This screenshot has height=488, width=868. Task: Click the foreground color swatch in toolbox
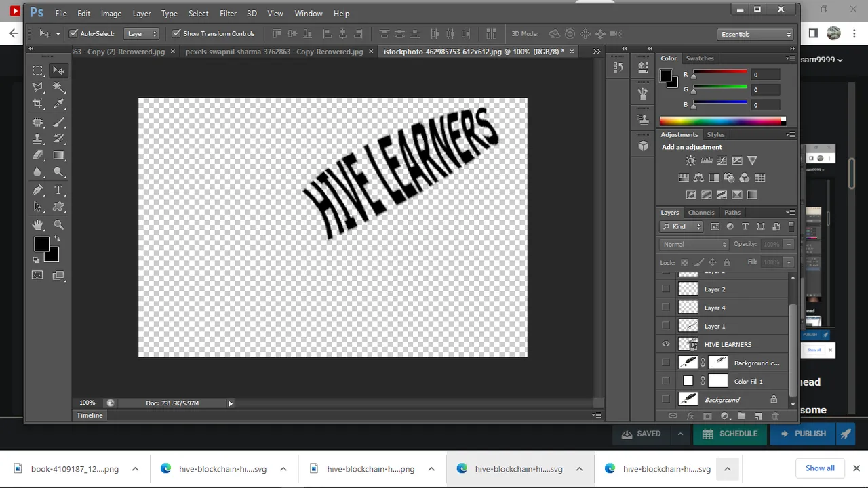pos(41,244)
